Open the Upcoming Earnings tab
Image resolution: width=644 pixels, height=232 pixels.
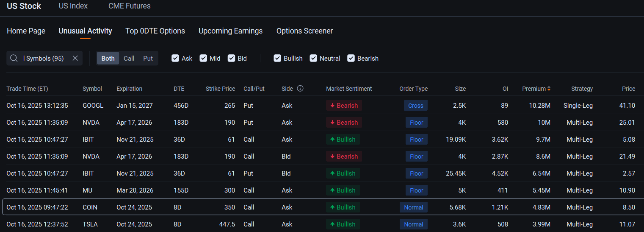[231, 31]
